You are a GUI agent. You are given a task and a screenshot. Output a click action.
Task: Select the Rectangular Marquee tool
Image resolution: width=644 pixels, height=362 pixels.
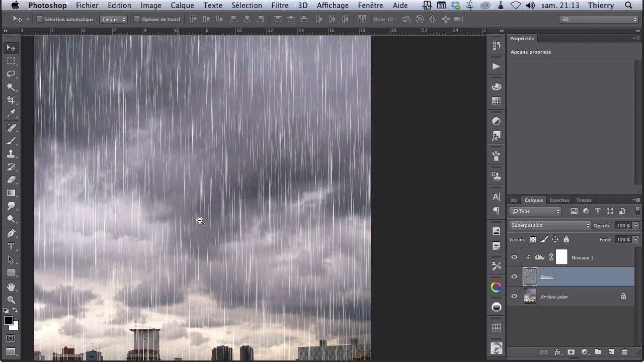[11, 61]
